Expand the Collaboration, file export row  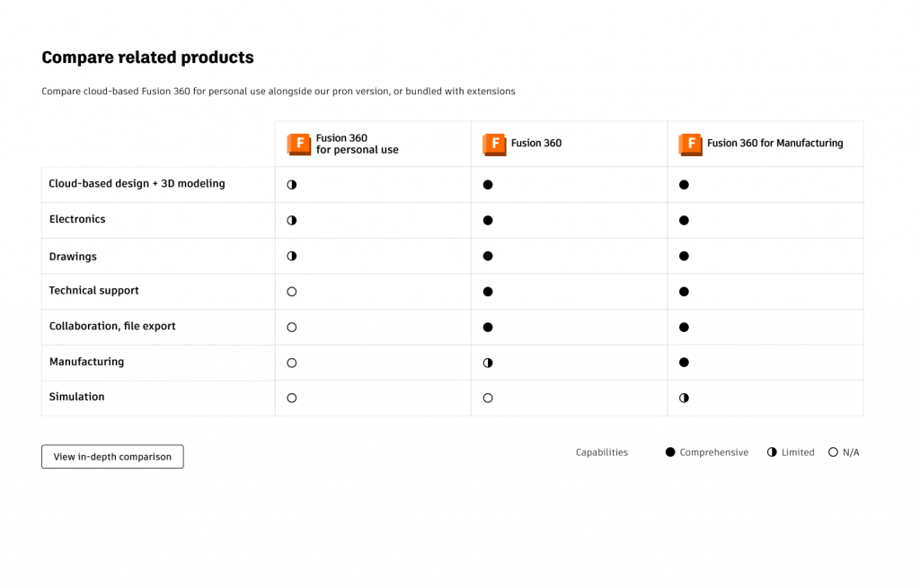click(x=112, y=326)
